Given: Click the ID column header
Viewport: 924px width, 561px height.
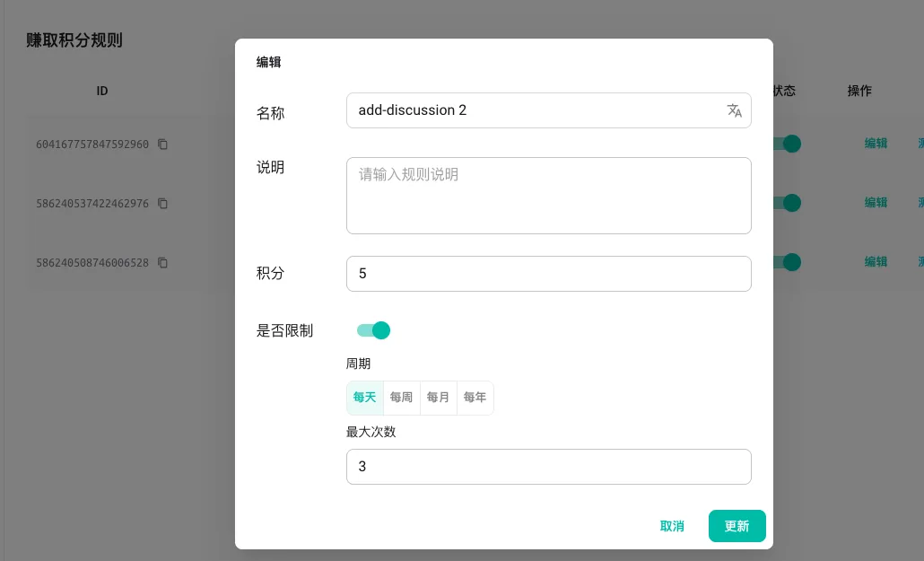Looking at the screenshot, I should (x=102, y=91).
